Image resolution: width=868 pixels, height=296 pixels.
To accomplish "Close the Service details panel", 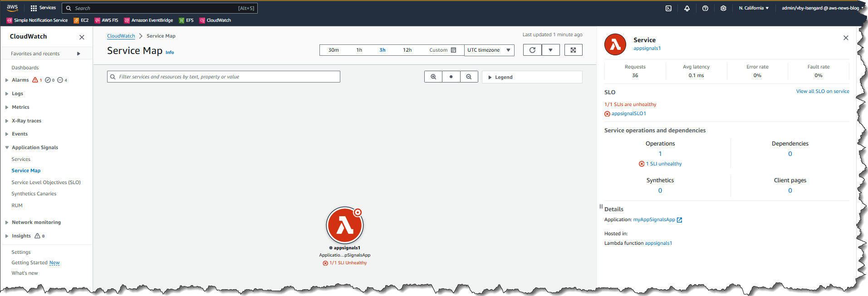I will pyautogui.click(x=846, y=38).
